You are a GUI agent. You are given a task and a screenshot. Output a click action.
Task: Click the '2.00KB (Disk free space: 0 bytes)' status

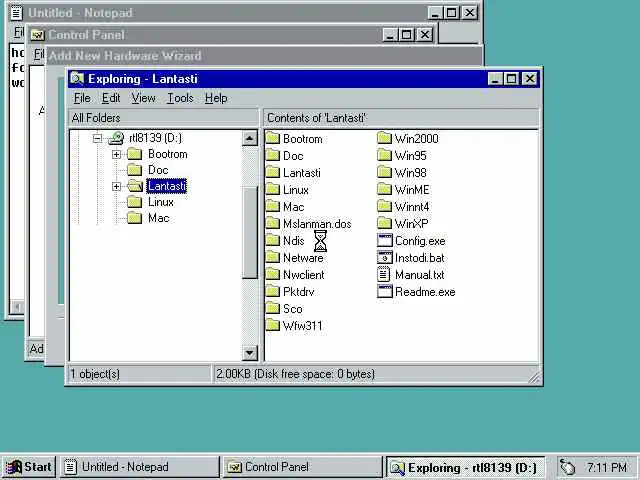[x=296, y=374]
